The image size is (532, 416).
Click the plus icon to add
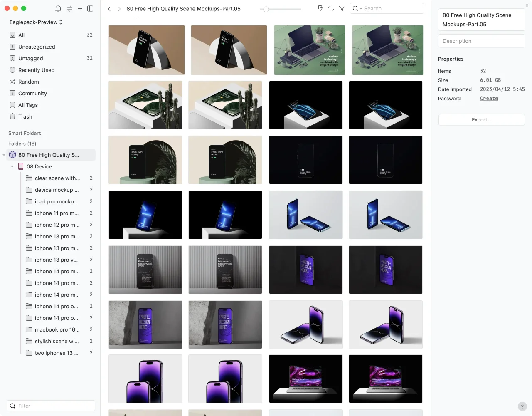80,8
